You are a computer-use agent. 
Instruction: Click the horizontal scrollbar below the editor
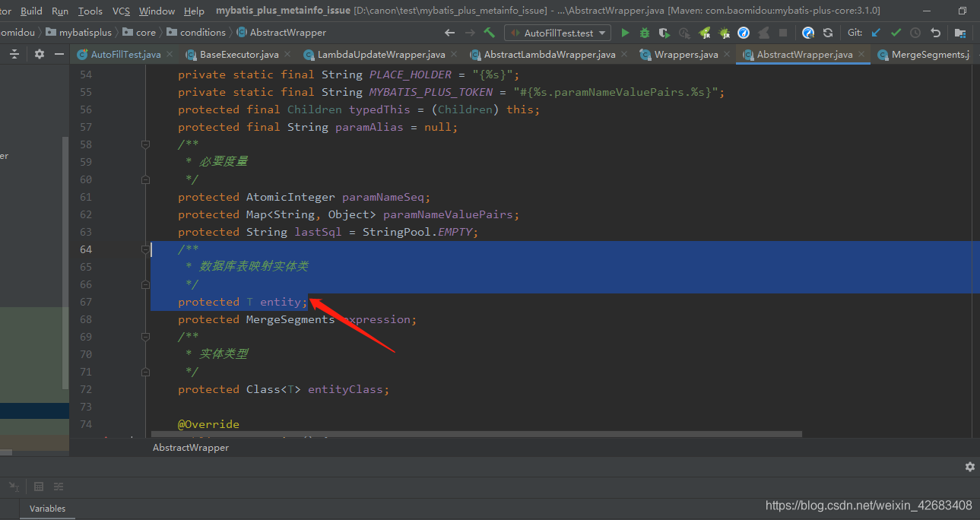click(x=456, y=434)
